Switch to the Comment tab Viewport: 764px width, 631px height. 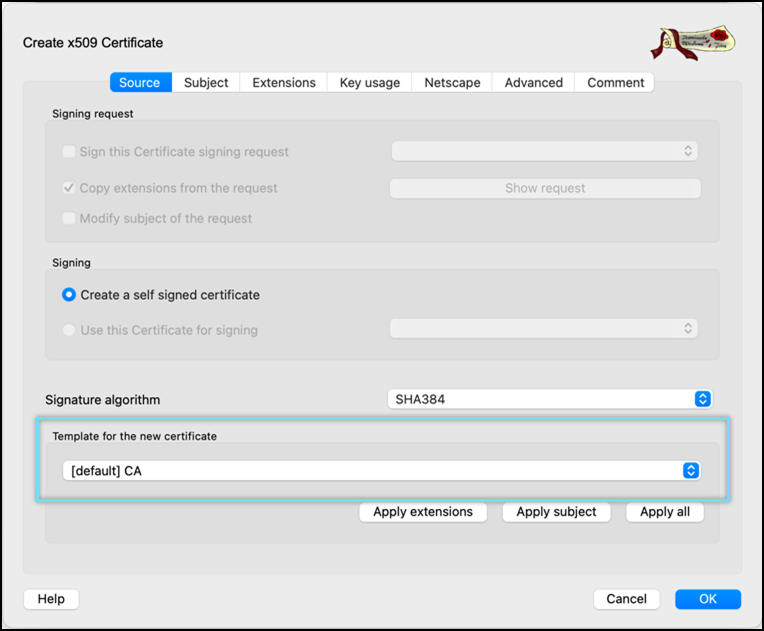(616, 83)
